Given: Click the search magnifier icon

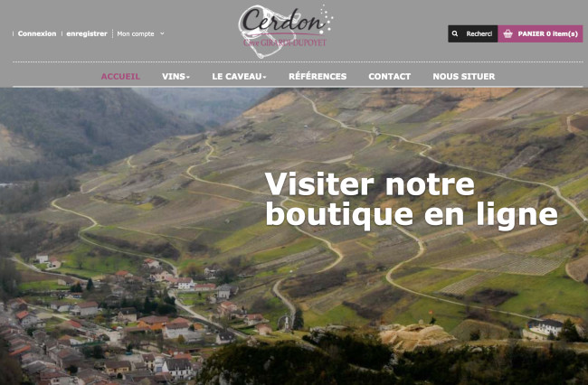Looking at the screenshot, I should tap(454, 33).
